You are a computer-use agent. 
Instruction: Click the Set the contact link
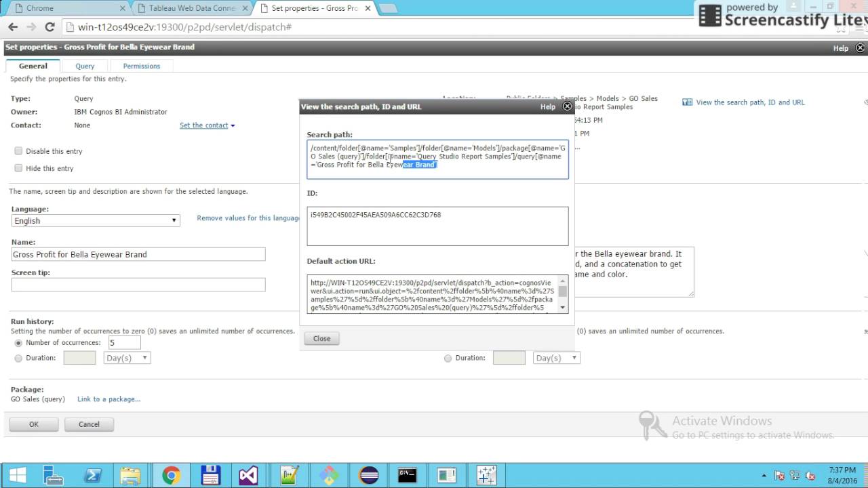203,125
